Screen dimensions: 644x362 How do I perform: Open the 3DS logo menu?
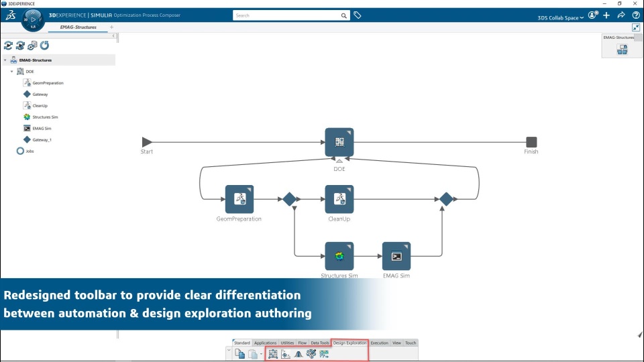click(x=10, y=15)
